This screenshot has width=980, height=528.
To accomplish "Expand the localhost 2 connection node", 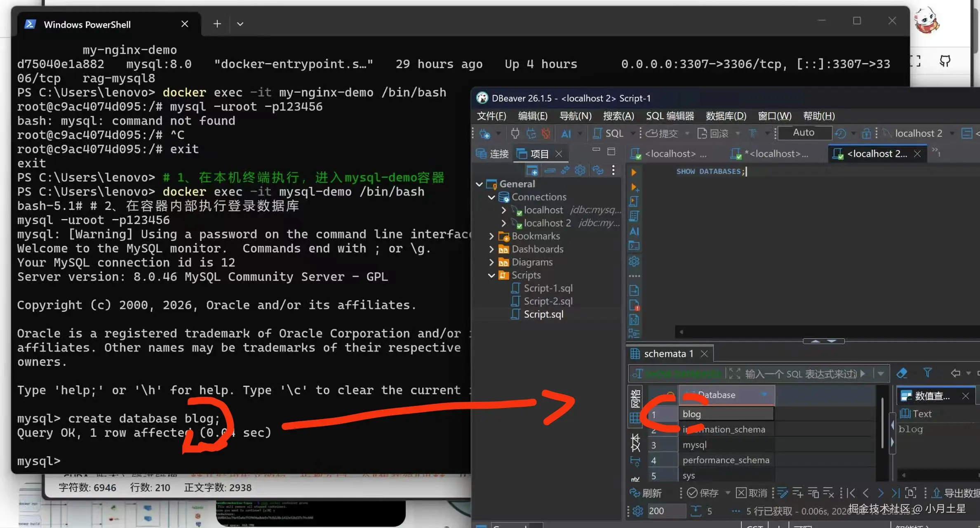I will pyautogui.click(x=503, y=223).
